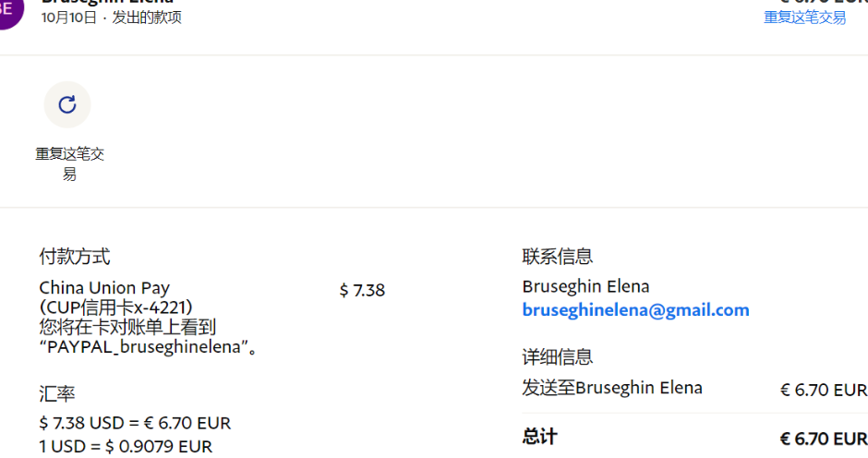The width and height of the screenshot is (868, 458).
Task: Click the CUP信用卡x-4221 card line
Action: point(116,307)
